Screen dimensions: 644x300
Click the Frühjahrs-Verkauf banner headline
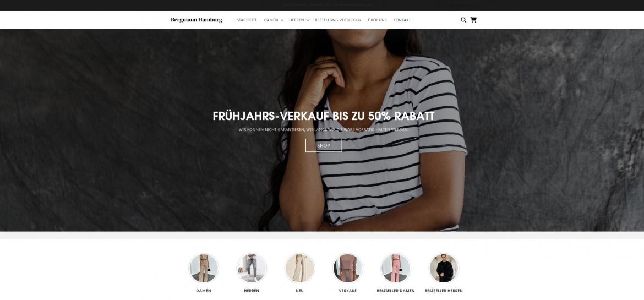(x=324, y=116)
